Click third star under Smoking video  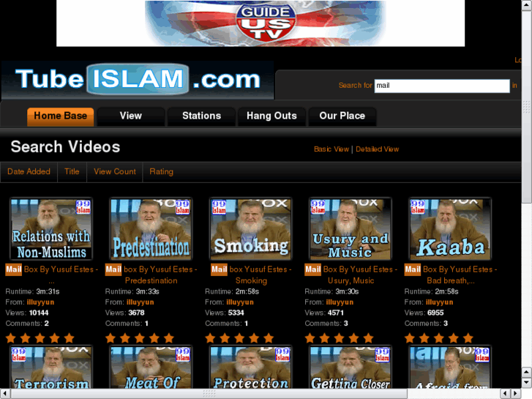tap(239, 338)
